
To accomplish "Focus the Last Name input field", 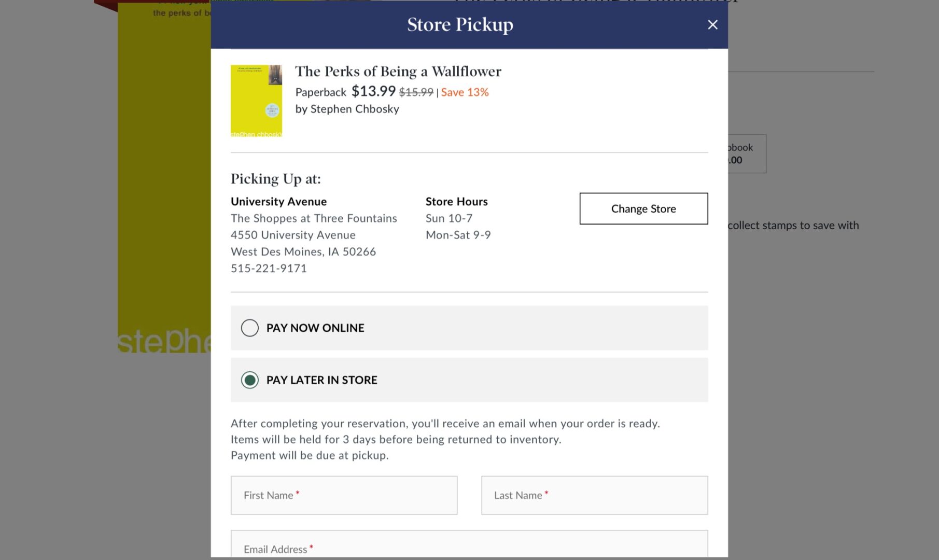I will (x=594, y=495).
